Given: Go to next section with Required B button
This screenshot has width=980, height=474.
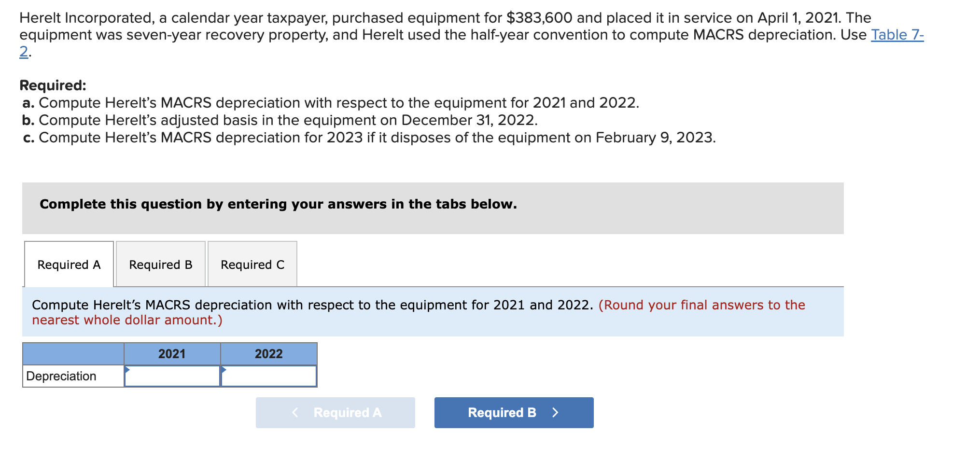Looking at the screenshot, I should (514, 413).
